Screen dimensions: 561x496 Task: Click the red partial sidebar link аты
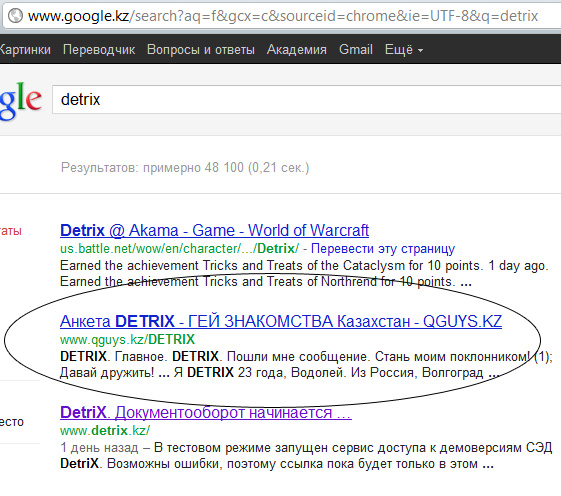tap(11, 231)
